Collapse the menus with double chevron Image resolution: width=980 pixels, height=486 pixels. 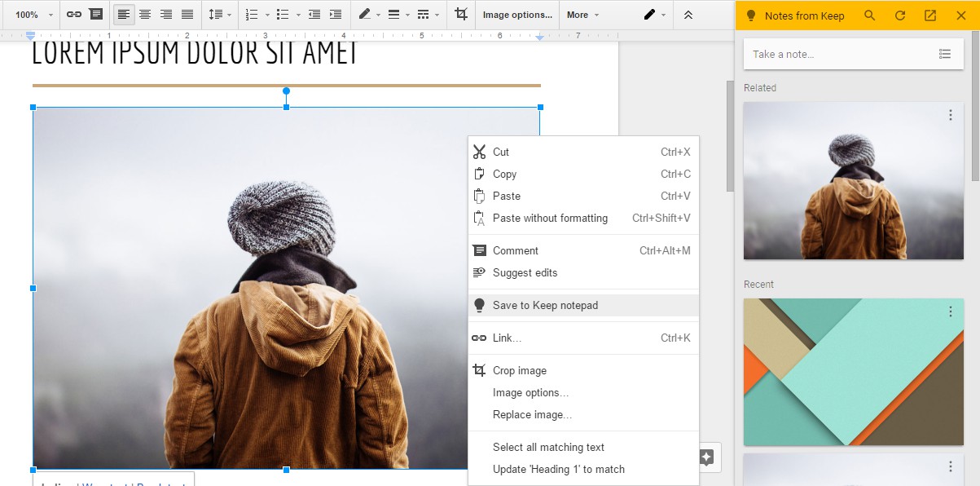pos(688,15)
